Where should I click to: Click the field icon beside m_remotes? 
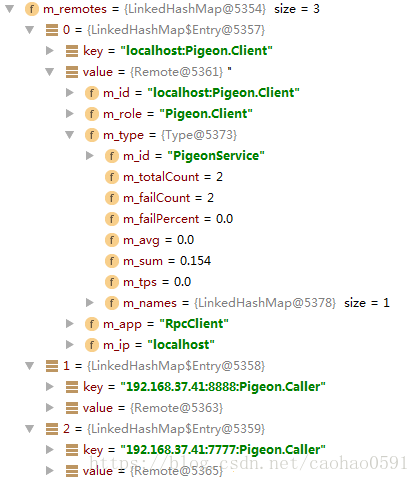pyautogui.click(x=32, y=9)
